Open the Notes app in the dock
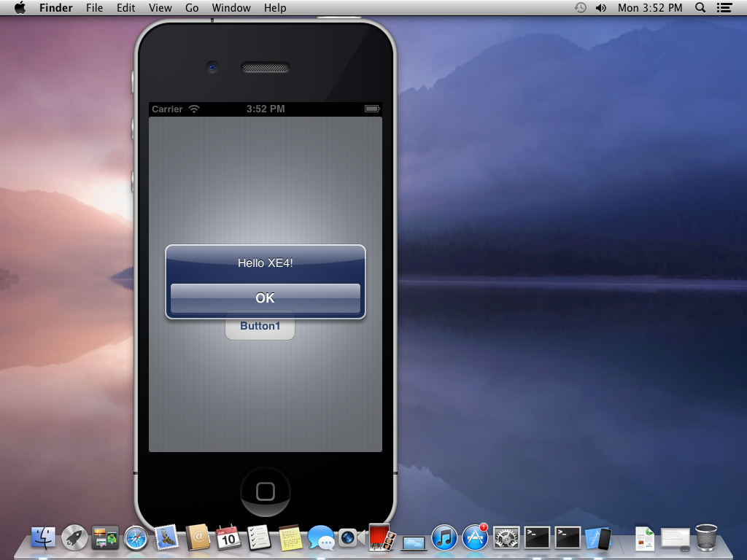 click(290, 538)
